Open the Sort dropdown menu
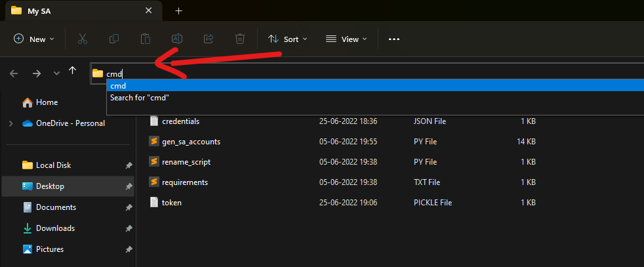Image resolution: width=644 pixels, height=267 pixels. point(287,39)
